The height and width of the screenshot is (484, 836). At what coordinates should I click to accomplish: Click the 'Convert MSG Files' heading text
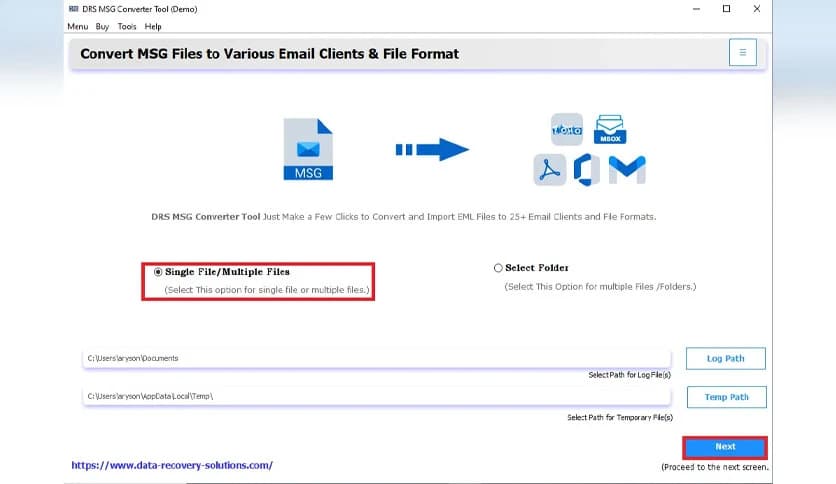tap(269, 54)
